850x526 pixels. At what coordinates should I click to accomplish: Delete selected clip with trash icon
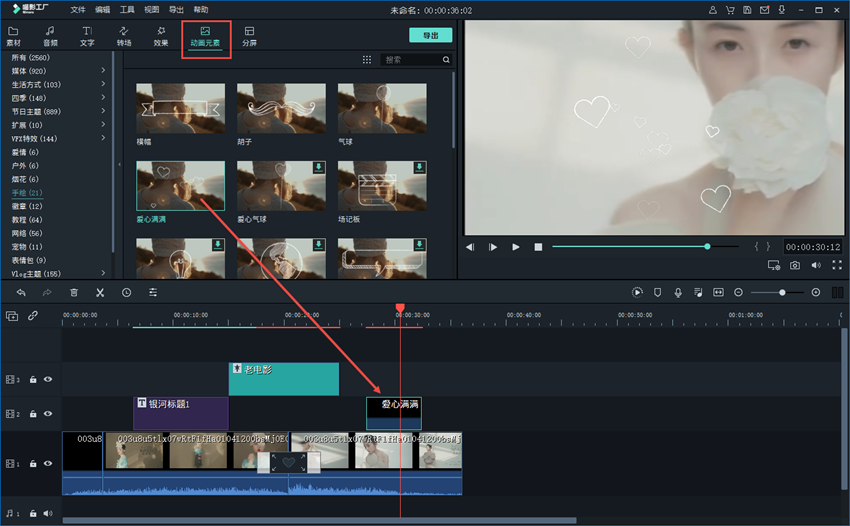tap(74, 292)
